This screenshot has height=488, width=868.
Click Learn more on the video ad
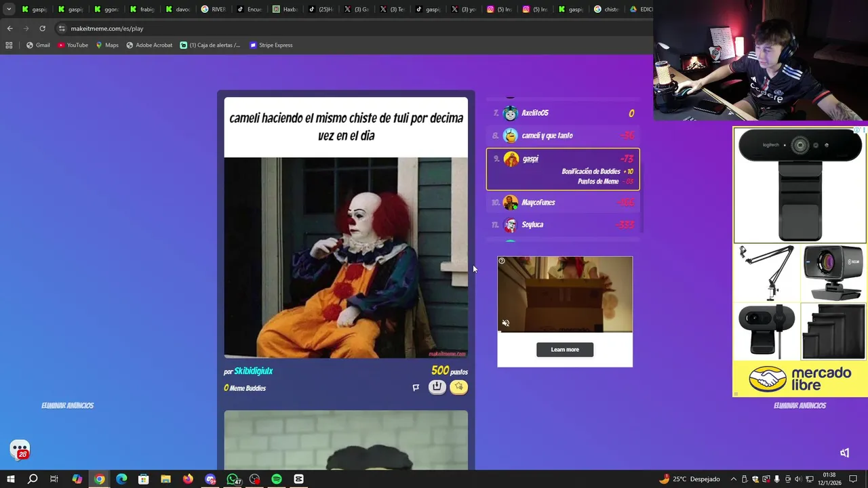click(565, 350)
